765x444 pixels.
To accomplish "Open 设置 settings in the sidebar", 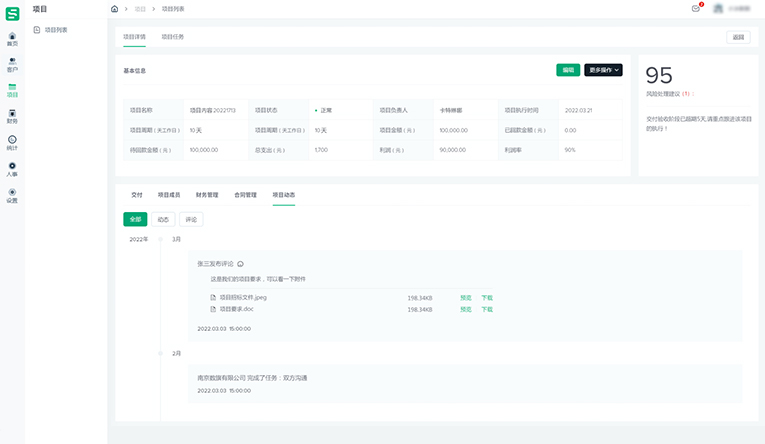I will pyautogui.click(x=12, y=194).
